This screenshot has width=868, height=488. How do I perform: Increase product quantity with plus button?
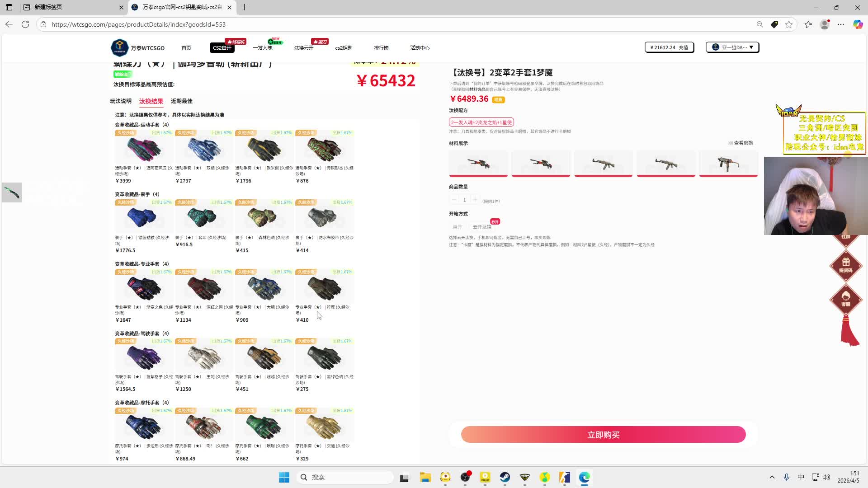pos(475,200)
